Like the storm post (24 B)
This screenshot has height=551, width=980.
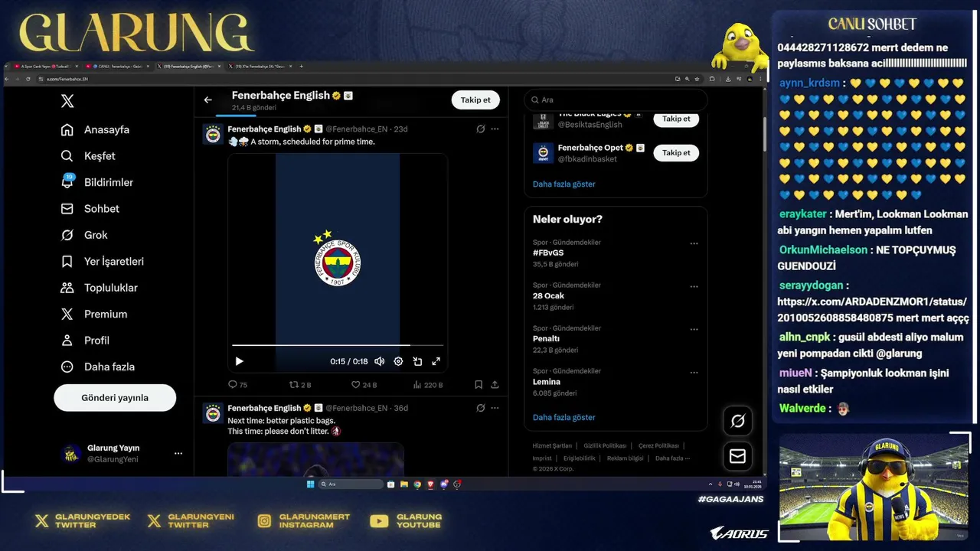364,384
